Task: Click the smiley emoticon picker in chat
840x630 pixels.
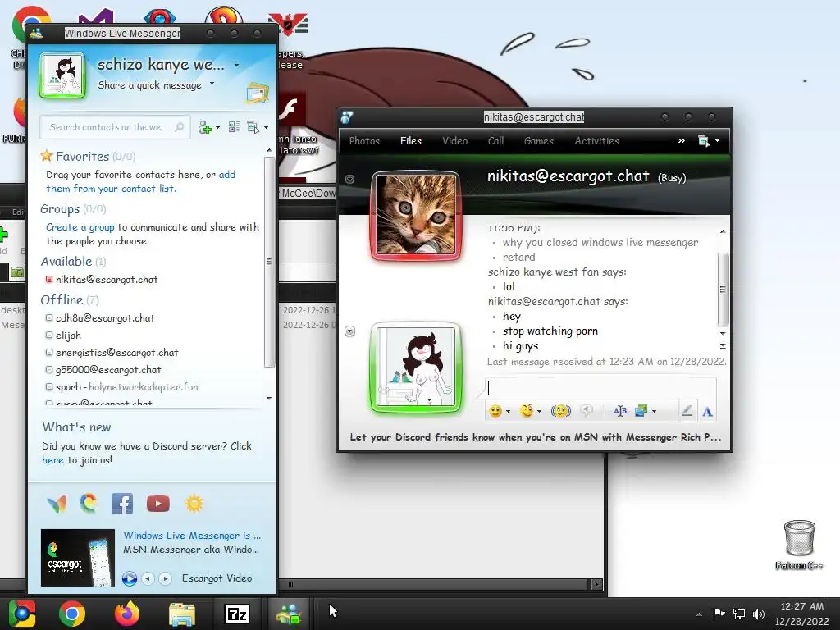Action: tap(495, 411)
